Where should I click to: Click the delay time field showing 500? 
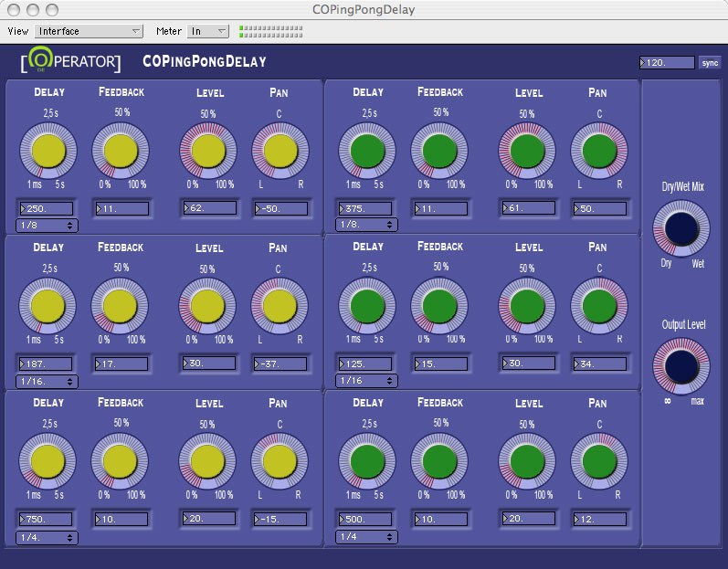(x=365, y=519)
